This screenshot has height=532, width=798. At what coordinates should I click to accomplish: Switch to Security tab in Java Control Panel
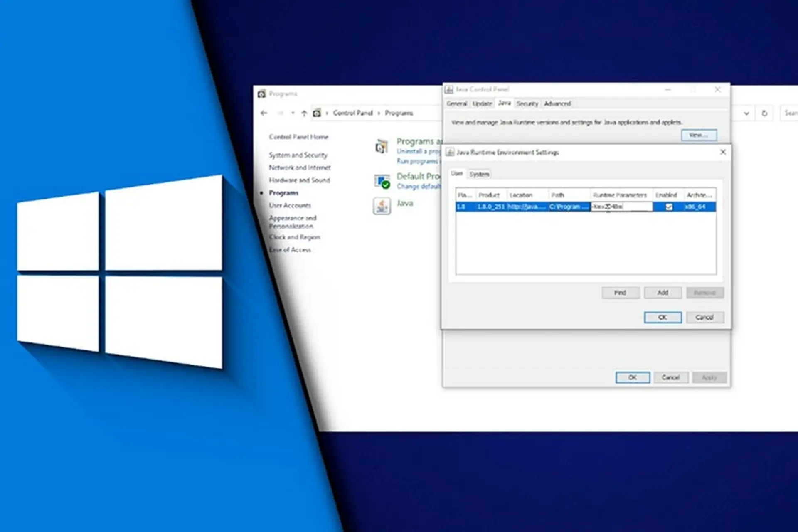pos(527,103)
